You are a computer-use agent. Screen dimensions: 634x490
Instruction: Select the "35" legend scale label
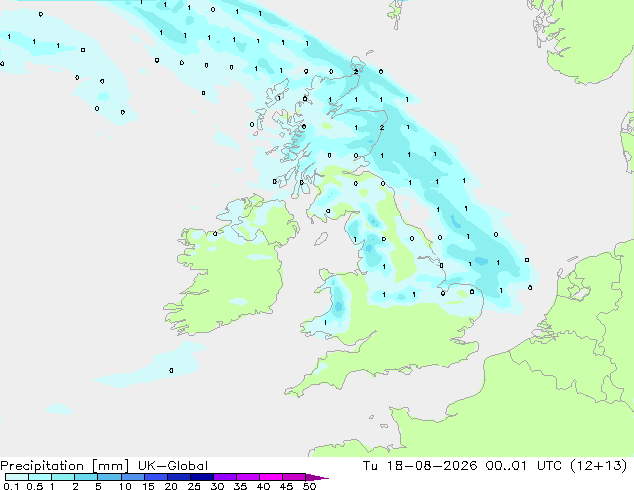click(x=240, y=486)
